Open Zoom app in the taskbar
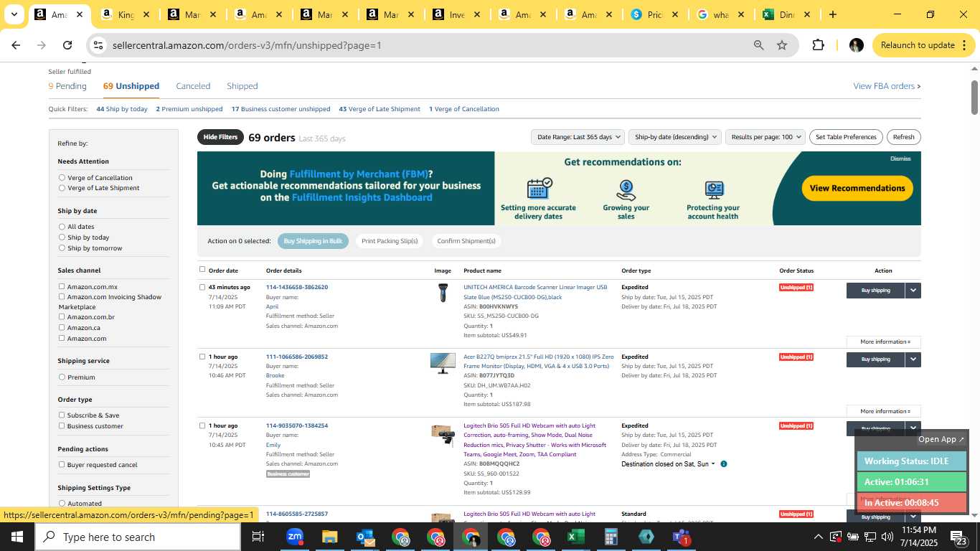Viewport: 980px width, 551px height. pos(295,537)
